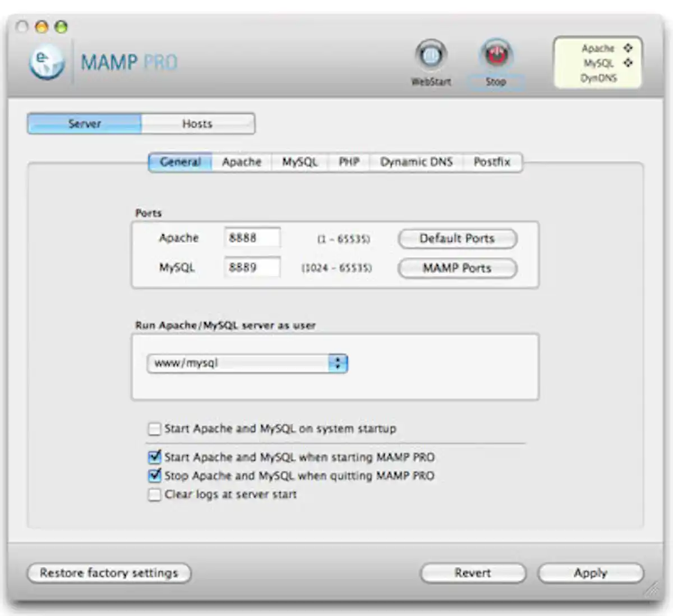Click the Default Ports button
Screen dimensions: 673x616
click(x=457, y=238)
